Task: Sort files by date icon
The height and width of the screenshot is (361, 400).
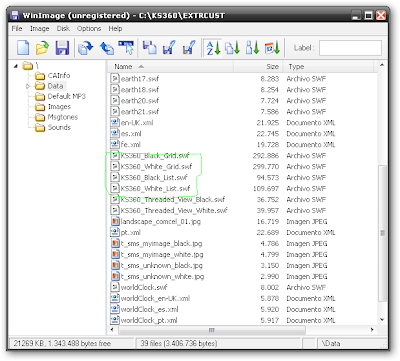Action: [x=272, y=48]
